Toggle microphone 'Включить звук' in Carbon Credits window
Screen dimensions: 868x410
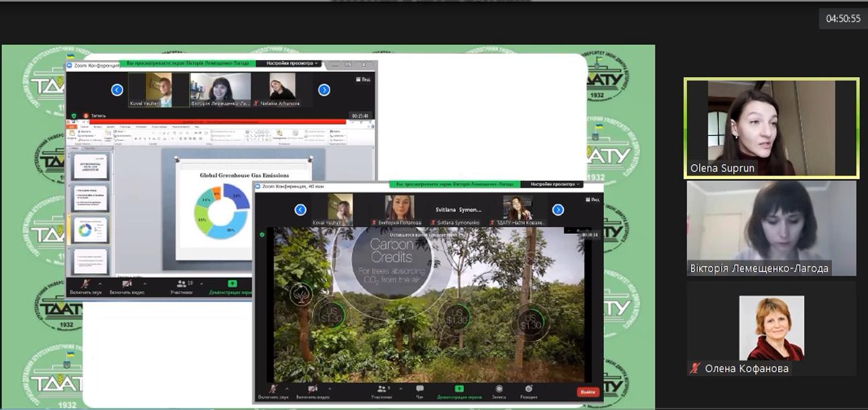[273, 391]
